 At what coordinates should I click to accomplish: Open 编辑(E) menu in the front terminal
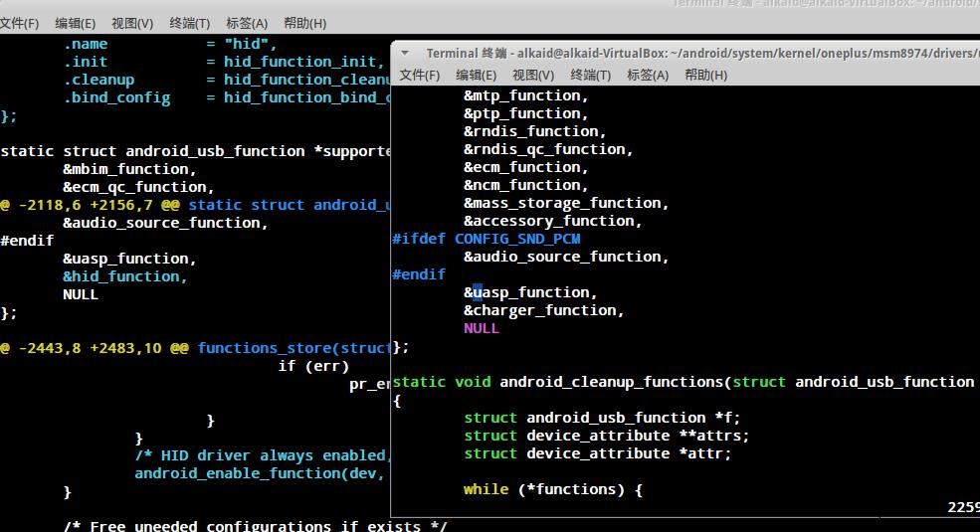pos(476,75)
